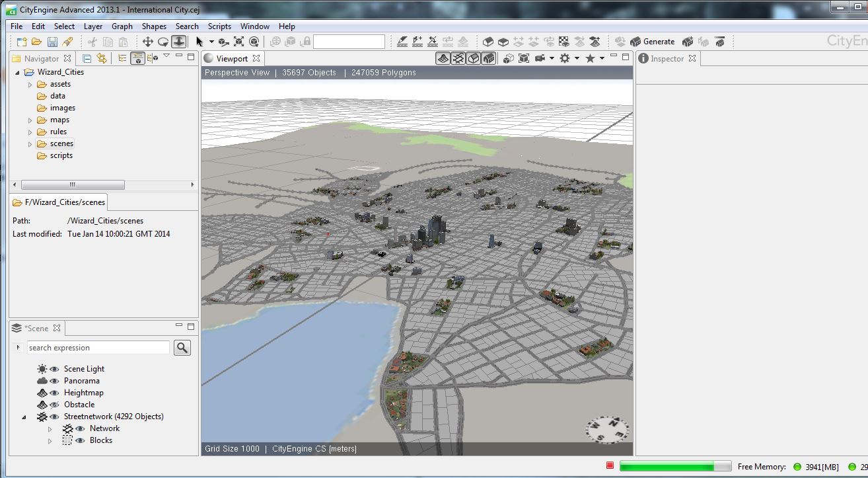Click the search expression field
The height and width of the screenshot is (478, 868).
click(x=98, y=348)
